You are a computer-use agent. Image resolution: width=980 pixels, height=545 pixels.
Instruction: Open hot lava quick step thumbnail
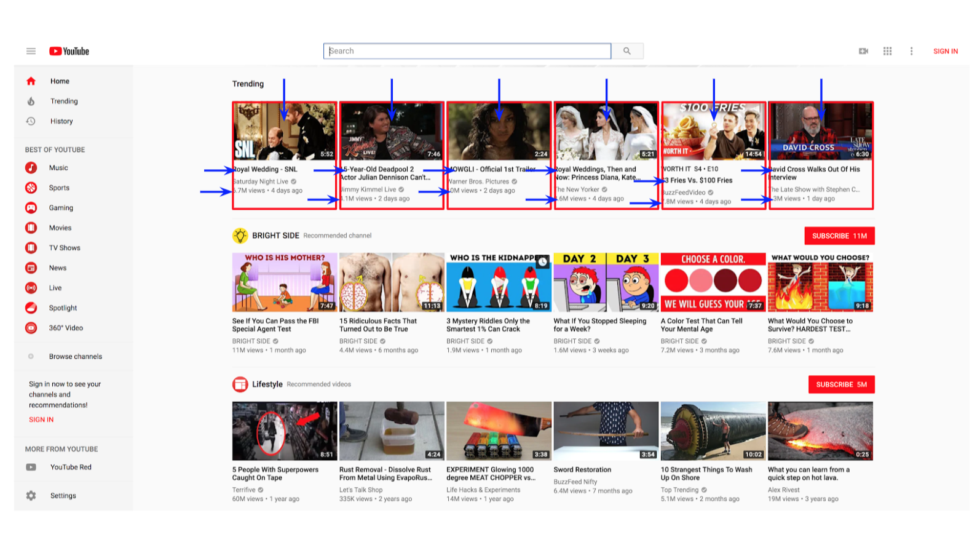pos(820,431)
